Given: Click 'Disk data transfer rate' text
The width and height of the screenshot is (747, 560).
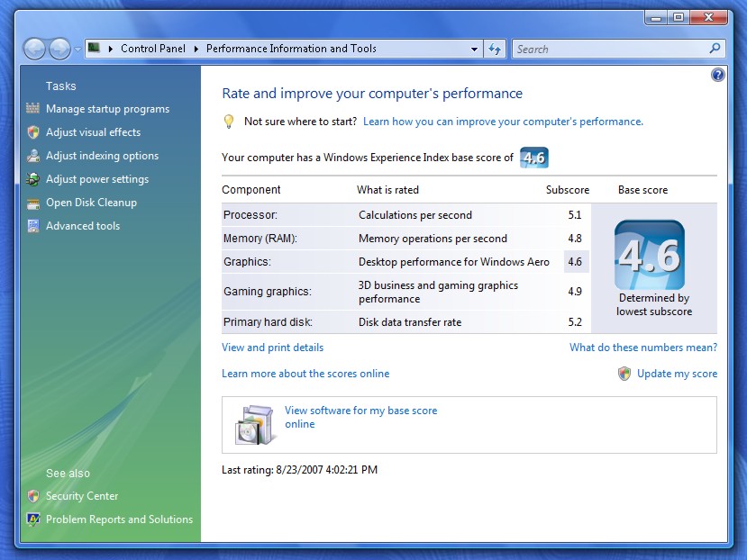Looking at the screenshot, I should tap(410, 322).
